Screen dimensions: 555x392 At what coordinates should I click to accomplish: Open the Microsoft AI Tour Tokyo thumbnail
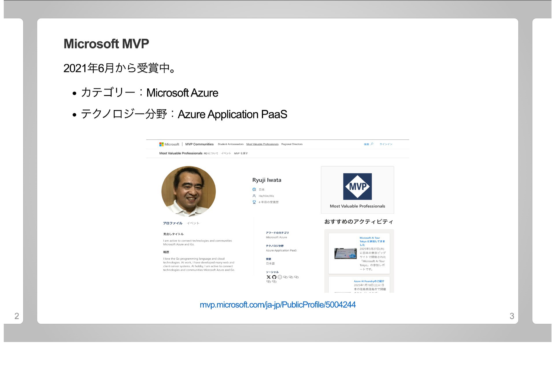345,253
